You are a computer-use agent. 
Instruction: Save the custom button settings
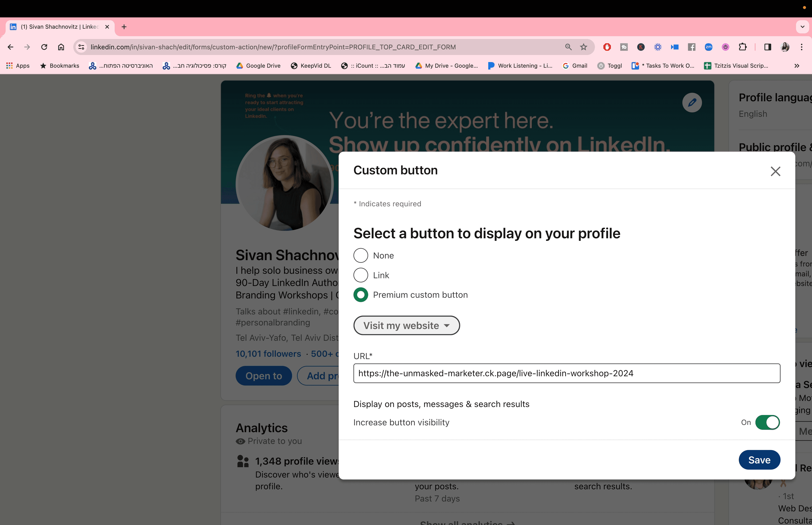click(x=759, y=460)
